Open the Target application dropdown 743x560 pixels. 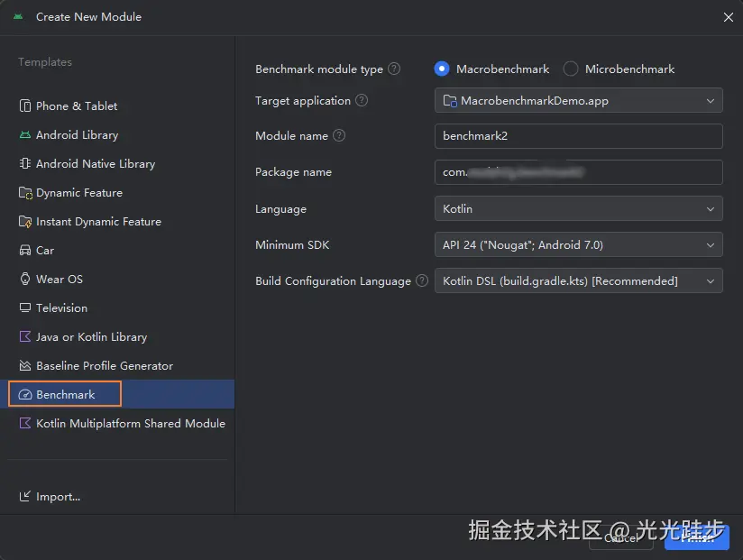click(579, 100)
